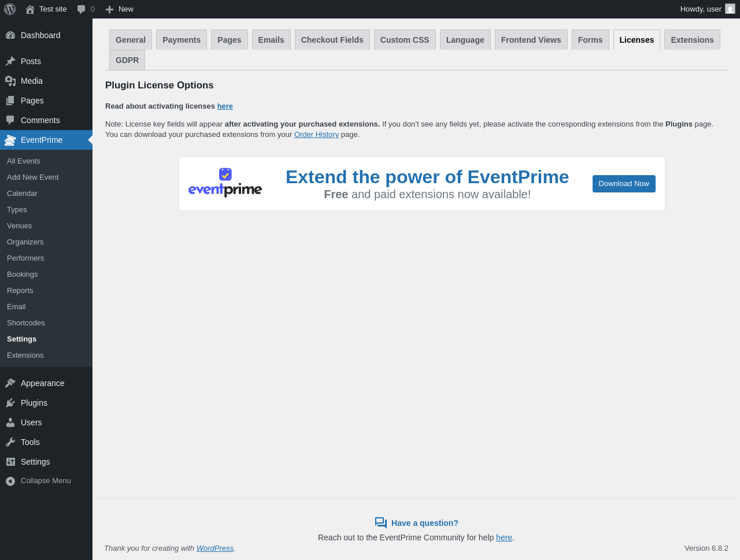Click the Licenses tab
Image resolution: width=740 pixels, height=560 pixels.
637,40
